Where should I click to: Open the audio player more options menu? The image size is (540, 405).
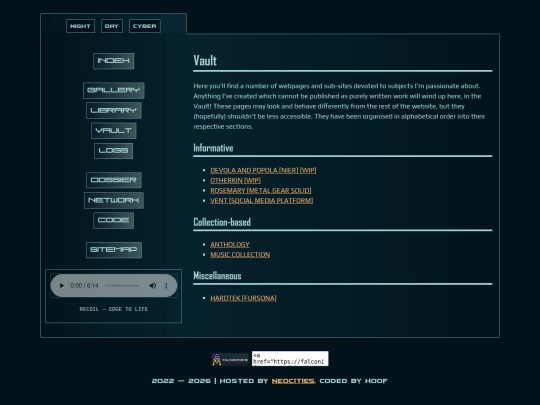pyautogui.click(x=166, y=285)
